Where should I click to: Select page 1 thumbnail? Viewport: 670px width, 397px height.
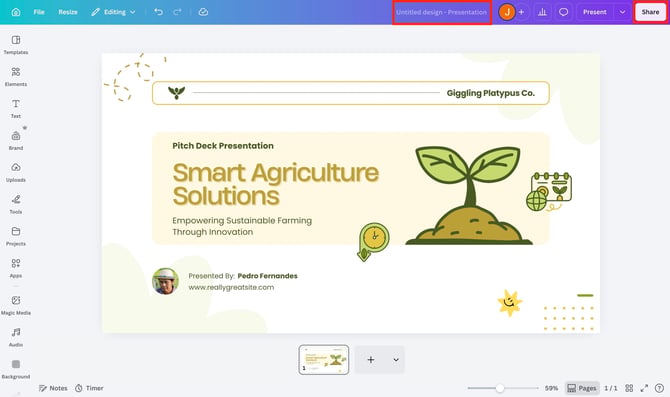[324, 360]
